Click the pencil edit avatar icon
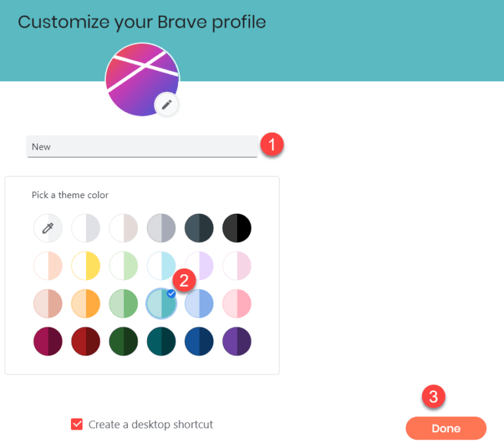504x448 pixels. pyautogui.click(x=166, y=105)
